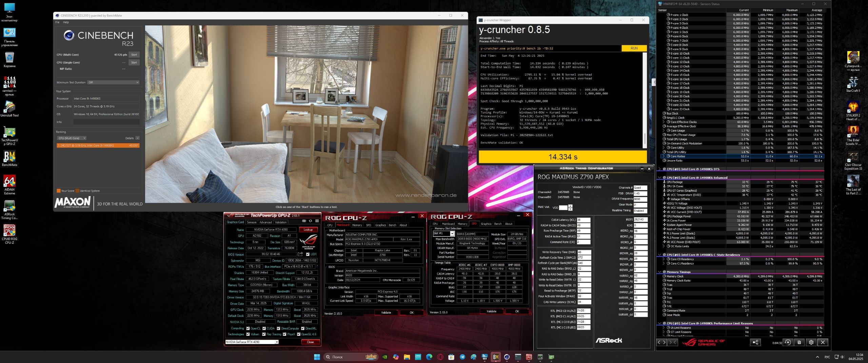Viewport: 868px width, 363px height.
Task: Take a GPU-Z screenshot with camera icon
Action: (304, 221)
